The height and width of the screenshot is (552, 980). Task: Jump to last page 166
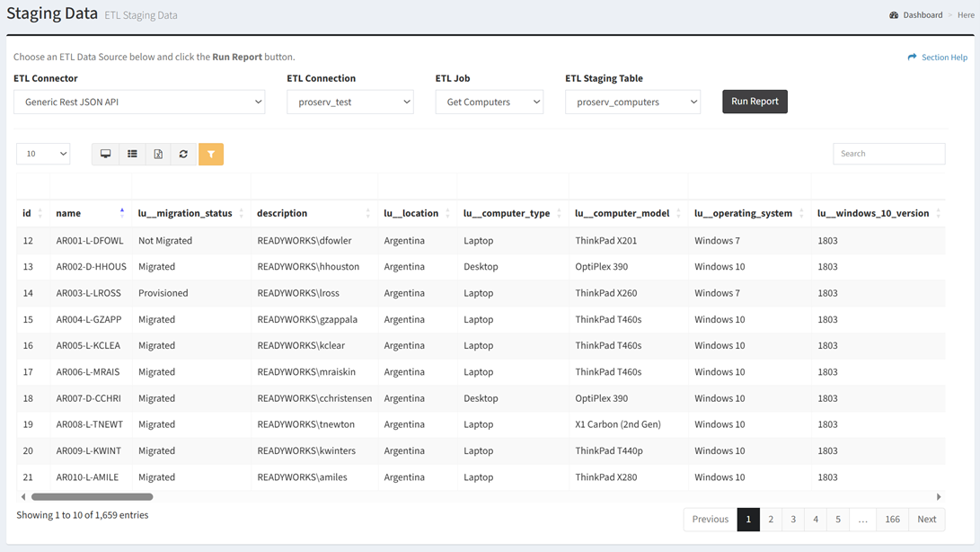click(x=892, y=519)
